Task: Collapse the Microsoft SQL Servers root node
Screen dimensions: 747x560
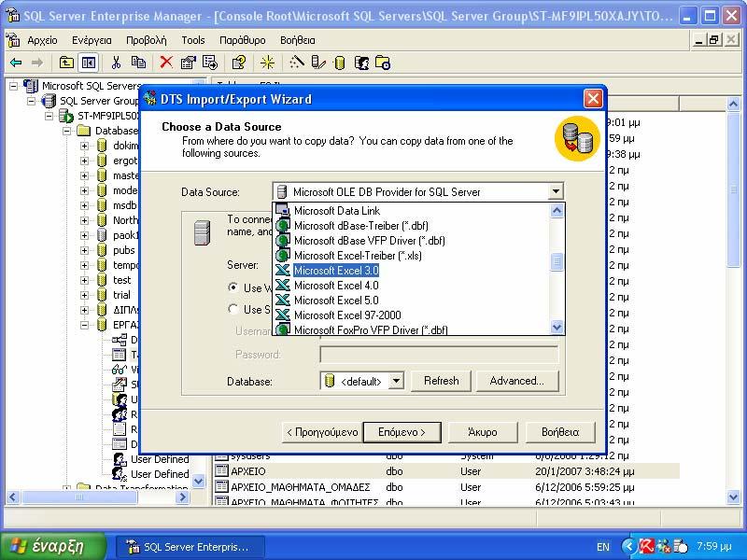Action: (13, 86)
